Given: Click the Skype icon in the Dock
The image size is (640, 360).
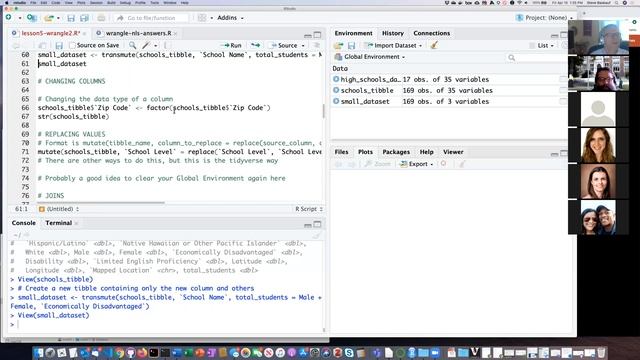Looking at the screenshot, I should point(349,353).
